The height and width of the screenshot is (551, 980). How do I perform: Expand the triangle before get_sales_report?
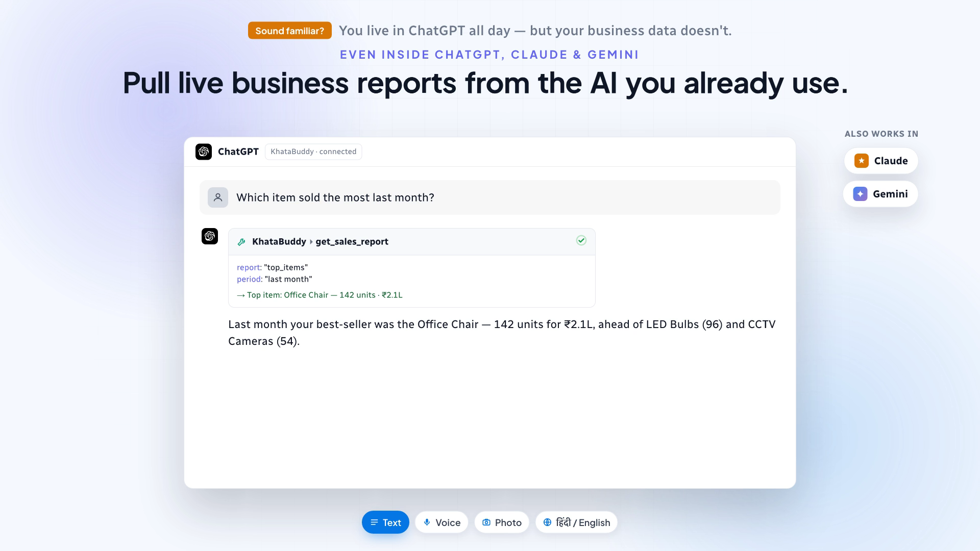pos(311,242)
